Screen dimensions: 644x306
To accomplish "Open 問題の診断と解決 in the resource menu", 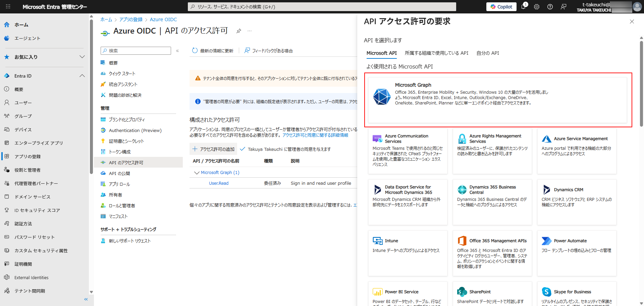I will [125, 95].
